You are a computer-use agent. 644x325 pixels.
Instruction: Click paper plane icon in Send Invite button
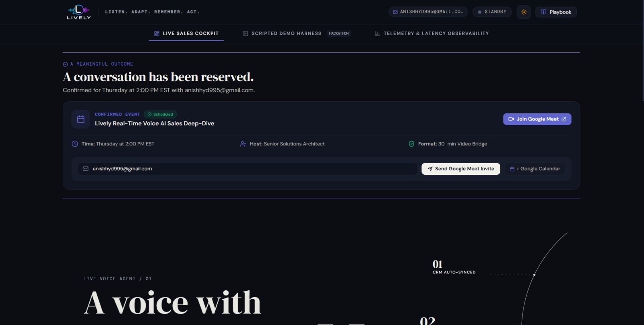(x=430, y=169)
